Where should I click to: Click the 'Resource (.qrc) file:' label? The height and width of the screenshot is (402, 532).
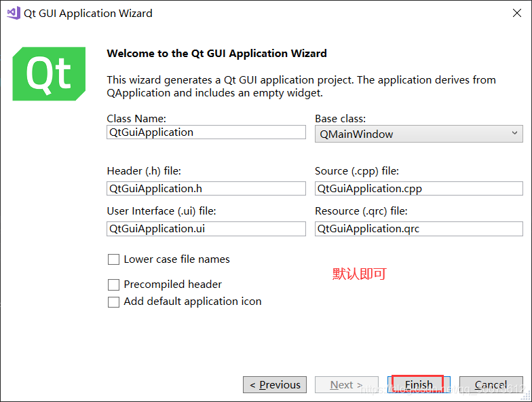click(361, 211)
